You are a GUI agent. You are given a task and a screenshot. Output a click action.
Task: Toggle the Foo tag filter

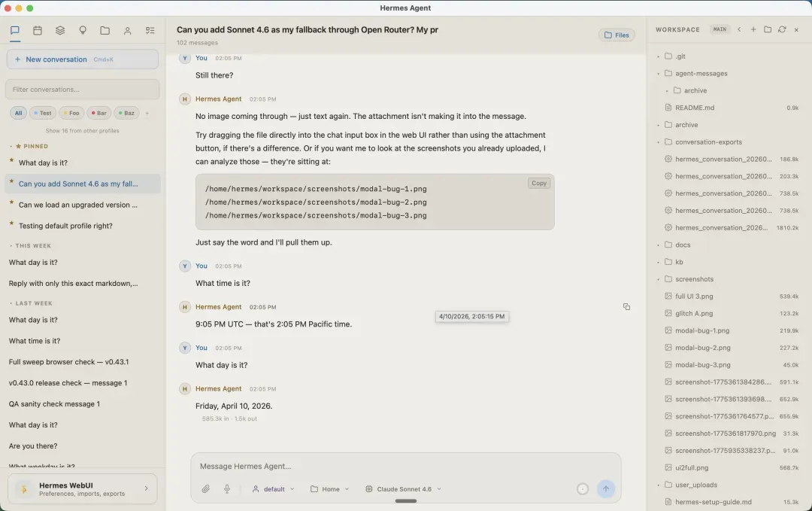(71, 113)
